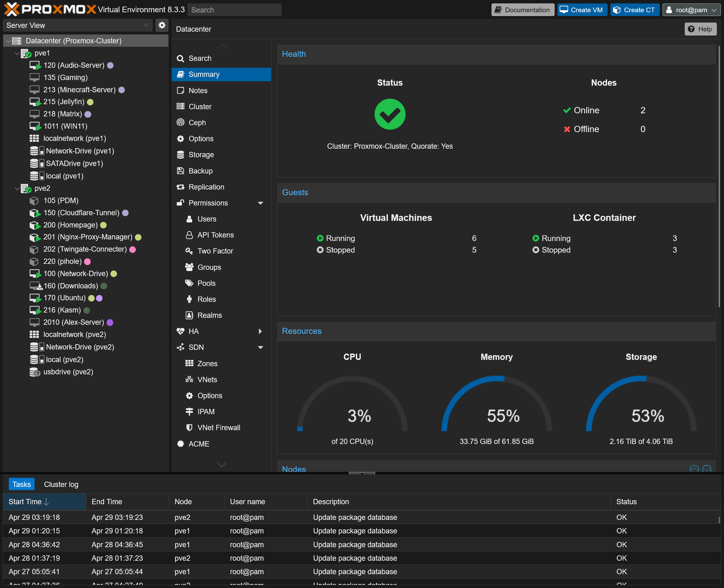
Task: Click the Pools tags icon
Action: point(189,283)
